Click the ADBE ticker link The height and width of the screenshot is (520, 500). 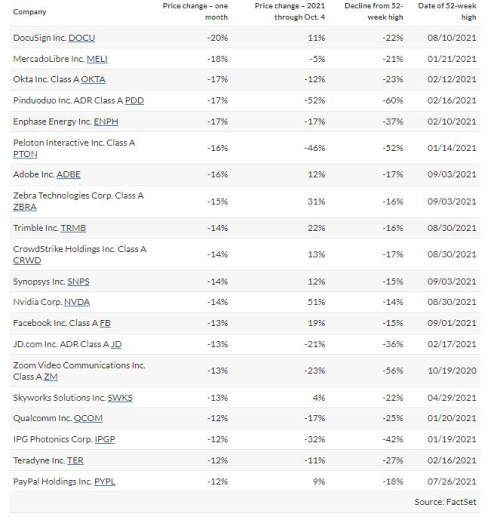(x=68, y=175)
